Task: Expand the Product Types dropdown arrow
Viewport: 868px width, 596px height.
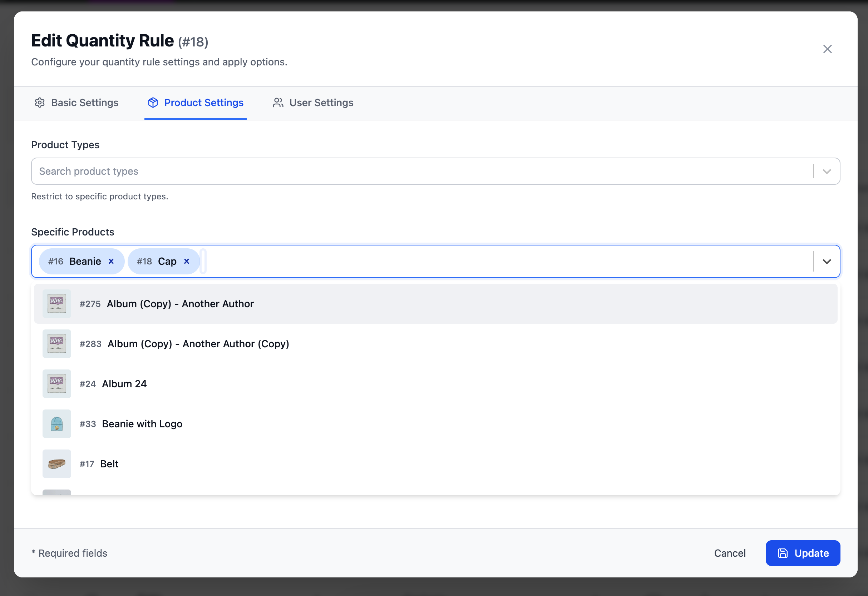Action: point(827,172)
